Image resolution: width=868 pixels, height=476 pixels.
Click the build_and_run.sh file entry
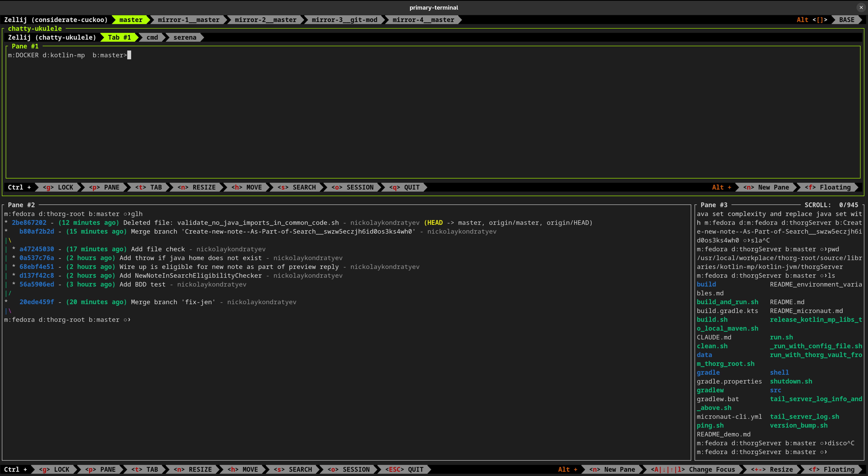[x=727, y=302]
